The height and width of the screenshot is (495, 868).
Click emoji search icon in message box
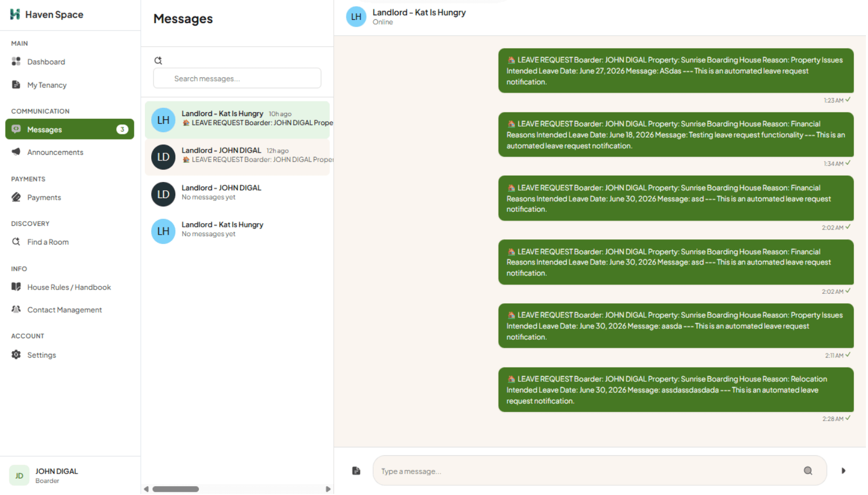pos(808,471)
